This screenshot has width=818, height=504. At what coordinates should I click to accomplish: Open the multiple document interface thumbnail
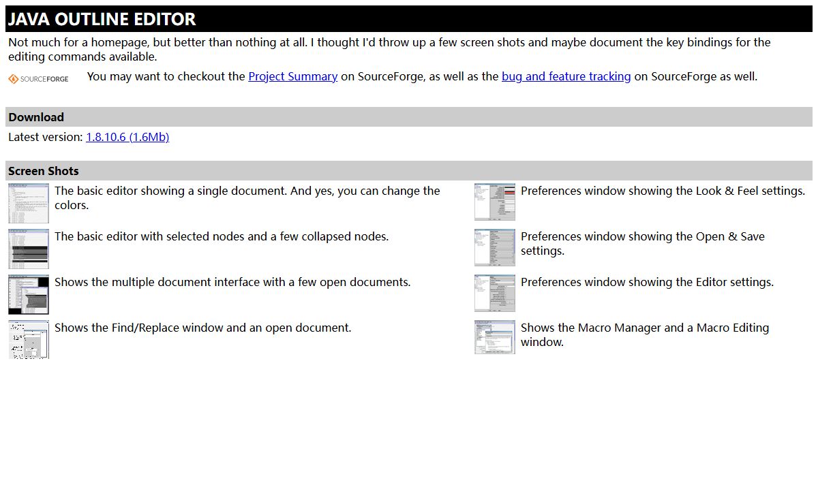(x=29, y=294)
